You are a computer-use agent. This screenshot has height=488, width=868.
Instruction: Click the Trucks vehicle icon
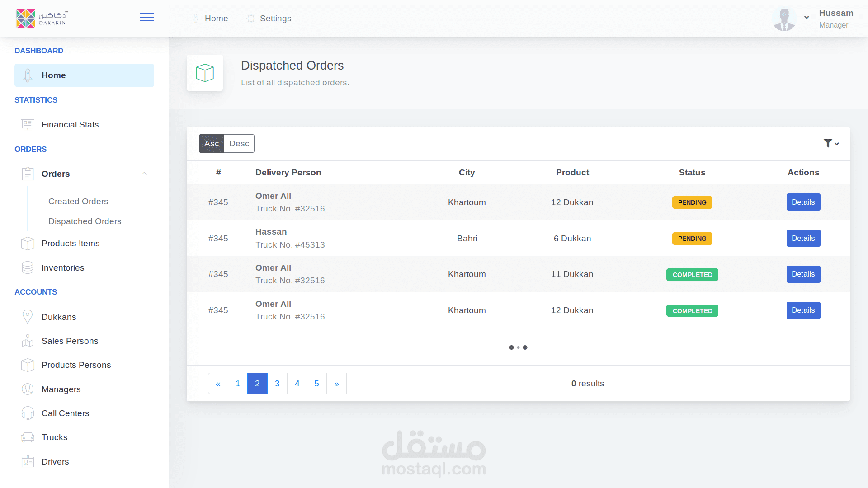click(x=28, y=437)
